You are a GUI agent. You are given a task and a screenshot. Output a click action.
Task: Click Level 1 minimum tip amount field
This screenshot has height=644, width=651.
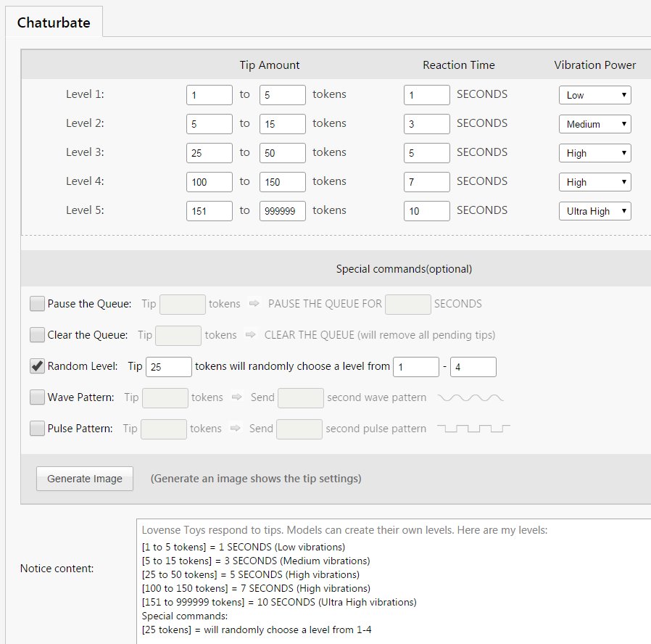[x=210, y=95]
